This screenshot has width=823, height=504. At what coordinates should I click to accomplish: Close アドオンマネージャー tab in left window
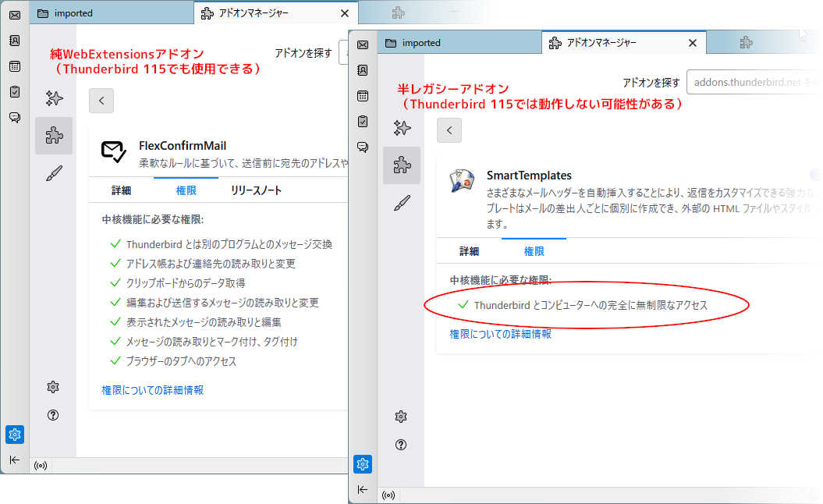pyautogui.click(x=345, y=13)
